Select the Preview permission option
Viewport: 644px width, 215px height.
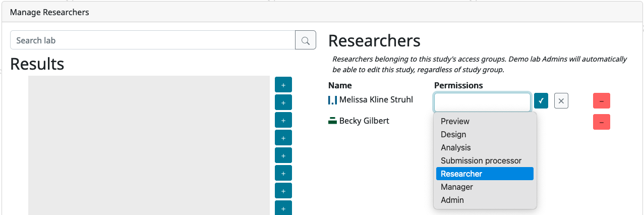pyautogui.click(x=485, y=121)
